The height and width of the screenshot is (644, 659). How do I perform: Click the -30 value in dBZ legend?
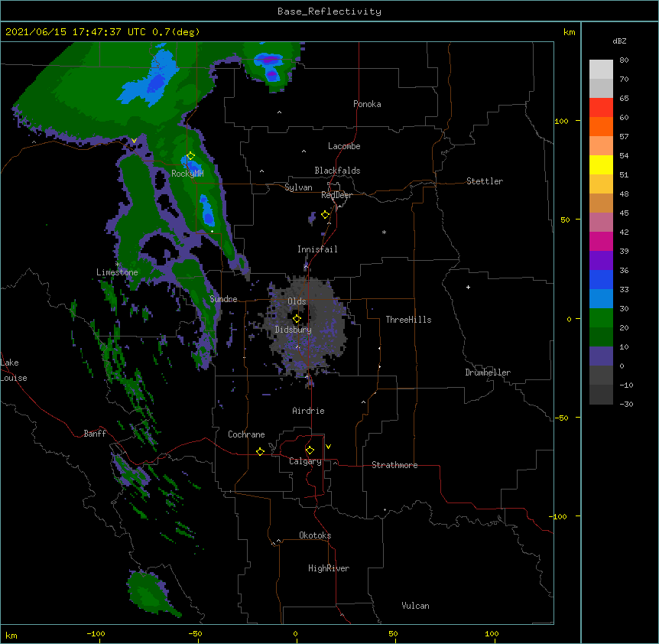(x=626, y=404)
